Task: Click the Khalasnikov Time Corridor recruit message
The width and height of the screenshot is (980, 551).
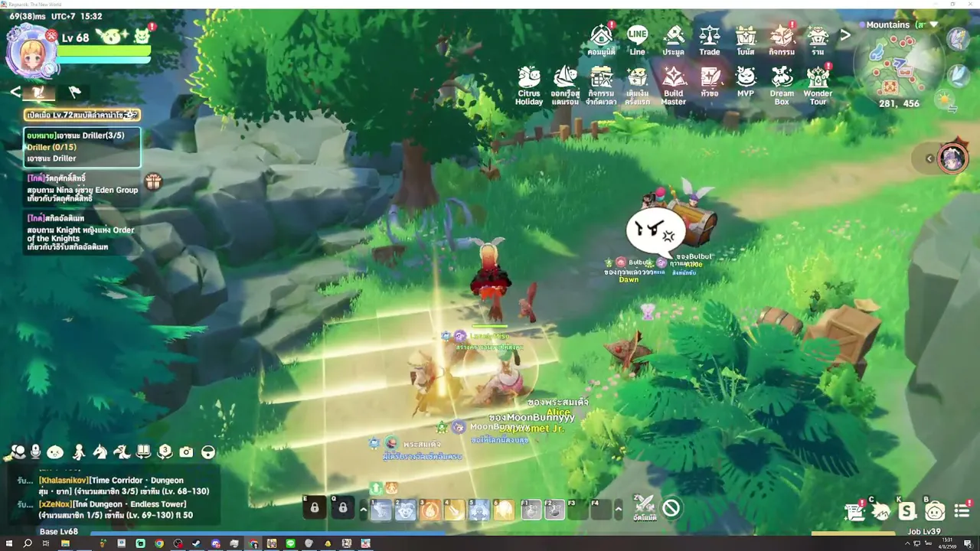Action: point(122,486)
